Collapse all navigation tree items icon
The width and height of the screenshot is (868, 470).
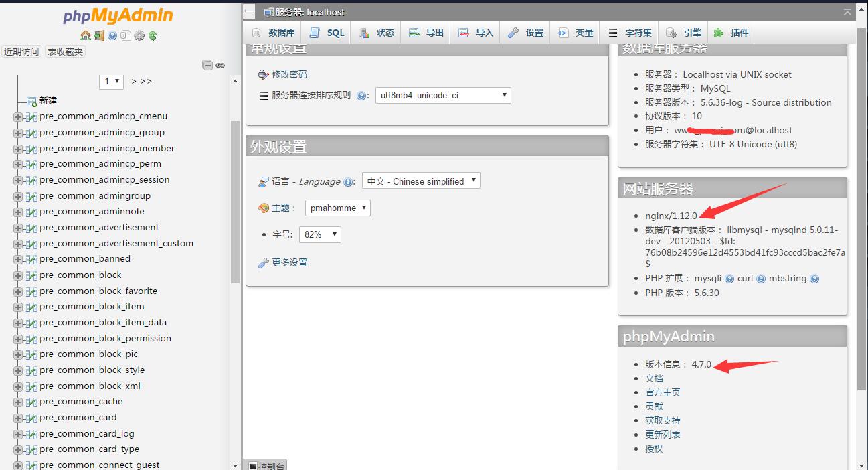pos(207,65)
